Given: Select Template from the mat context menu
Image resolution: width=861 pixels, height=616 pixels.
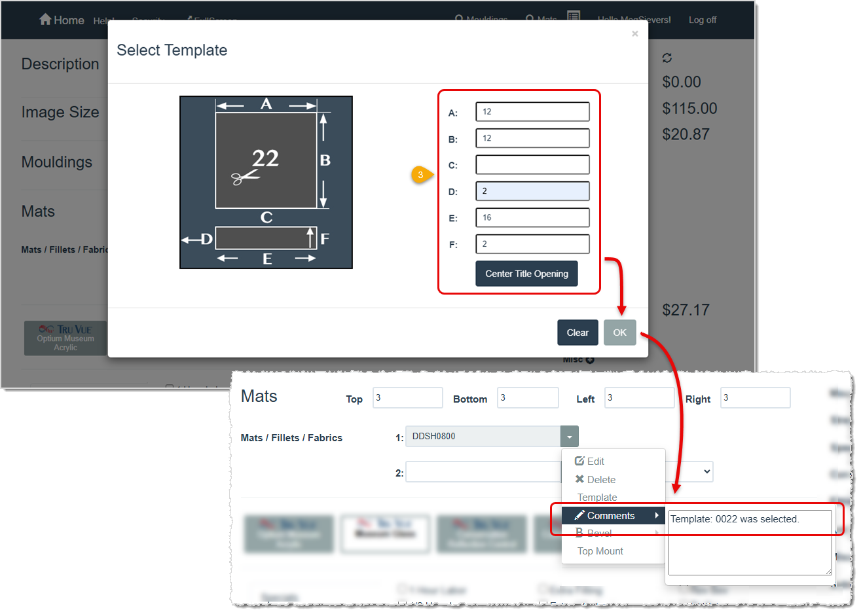Looking at the screenshot, I should (x=596, y=497).
